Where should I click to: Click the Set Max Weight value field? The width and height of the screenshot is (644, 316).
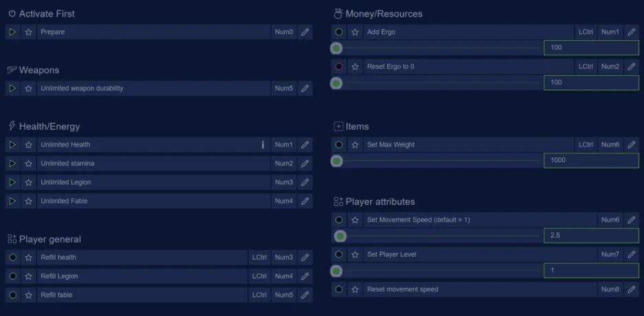[591, 160]
